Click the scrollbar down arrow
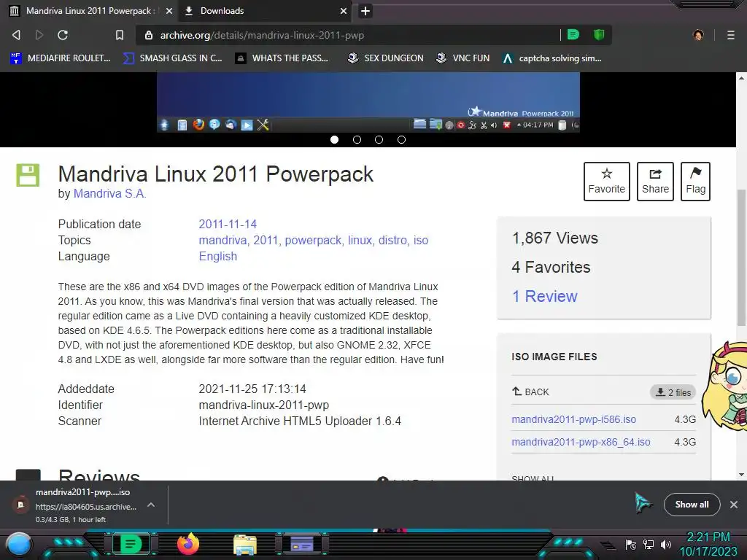The image size is (747, 560). pyautogui.click(x=741, y=474)
